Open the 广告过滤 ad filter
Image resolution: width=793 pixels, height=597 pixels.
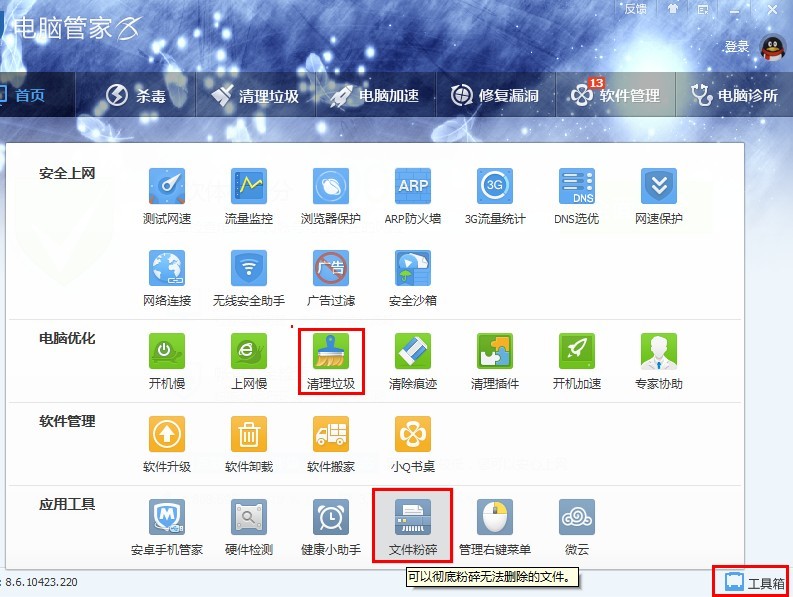point(331,278)
